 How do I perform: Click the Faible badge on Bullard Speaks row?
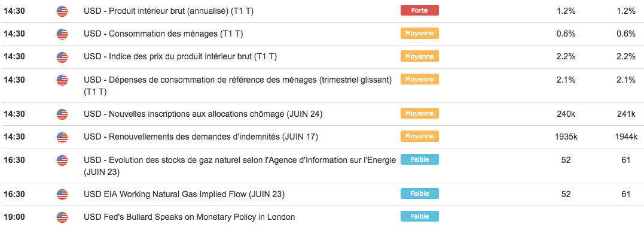[420, 216]
